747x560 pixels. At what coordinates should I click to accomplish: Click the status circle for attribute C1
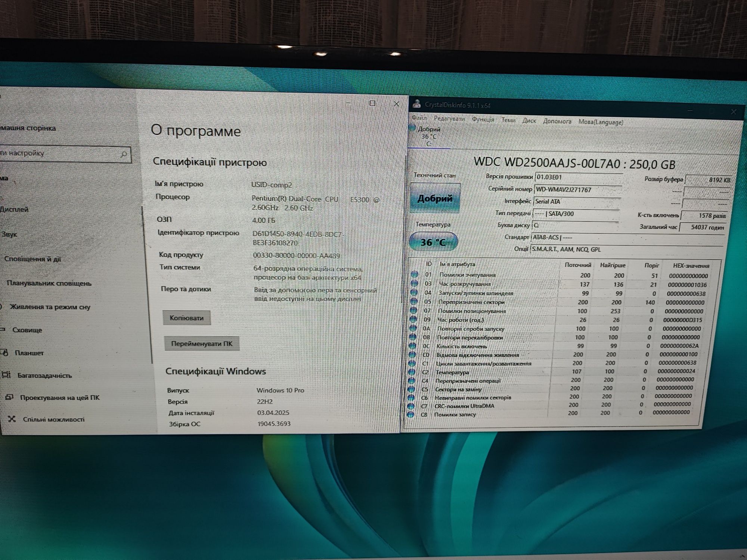click(x=412, y=363)
